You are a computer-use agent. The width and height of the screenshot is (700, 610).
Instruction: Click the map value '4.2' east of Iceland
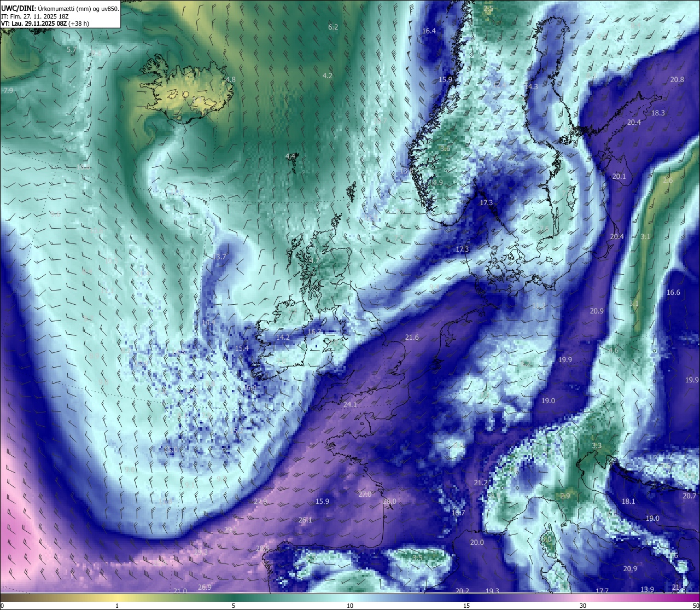tap(328, 75)
